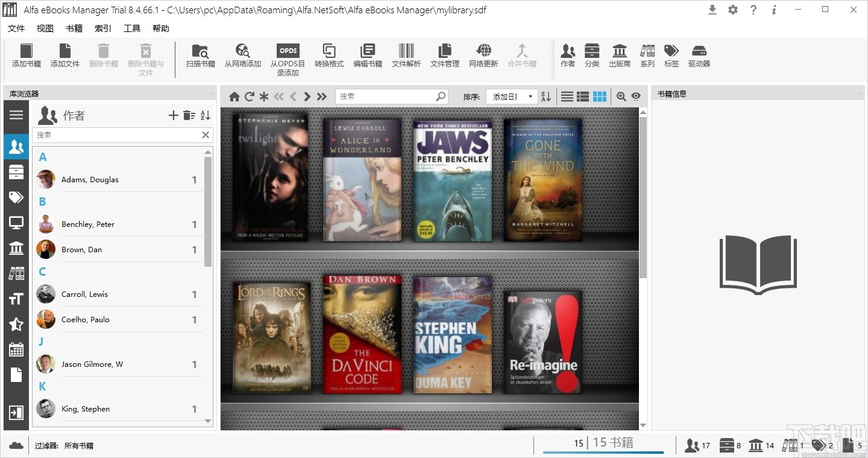This screenshot has width=868, height=458.
Task: Select the 标签 tags icon on right toolbar
Action: pyautogui.click(x=671, y=57)
